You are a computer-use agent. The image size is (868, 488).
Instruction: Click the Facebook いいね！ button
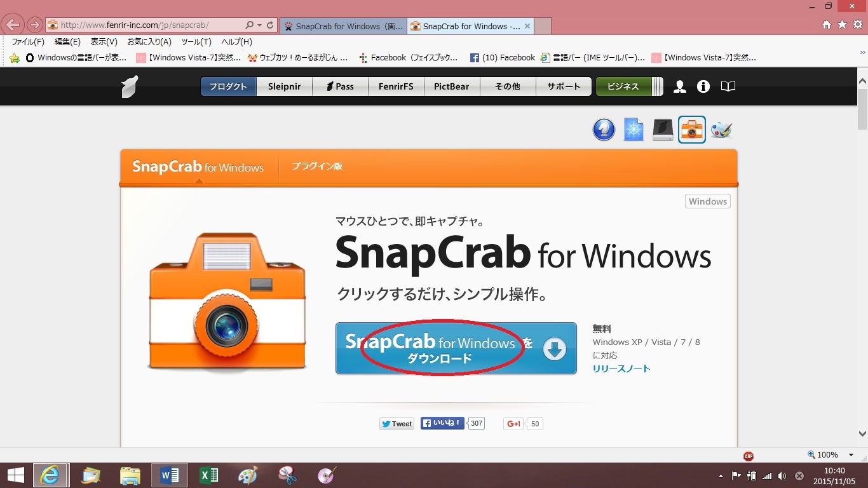pos(442,423)
